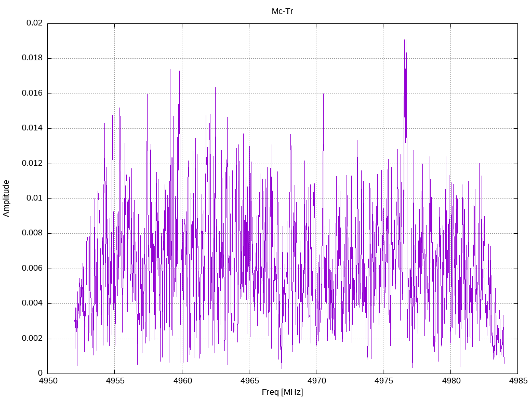Click the y-axis tick label 0.018
532x399 pixels.
tap(33, 58)
